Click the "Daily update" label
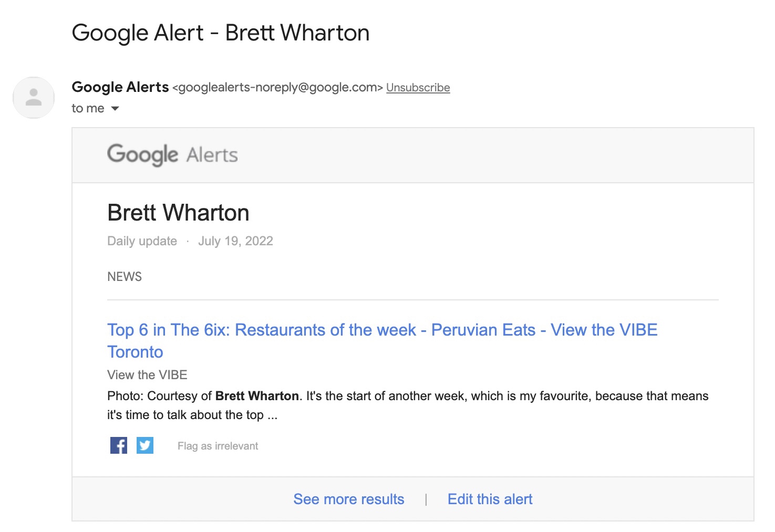The height and width of the screenshot is (532, 775). pos(142,241)
